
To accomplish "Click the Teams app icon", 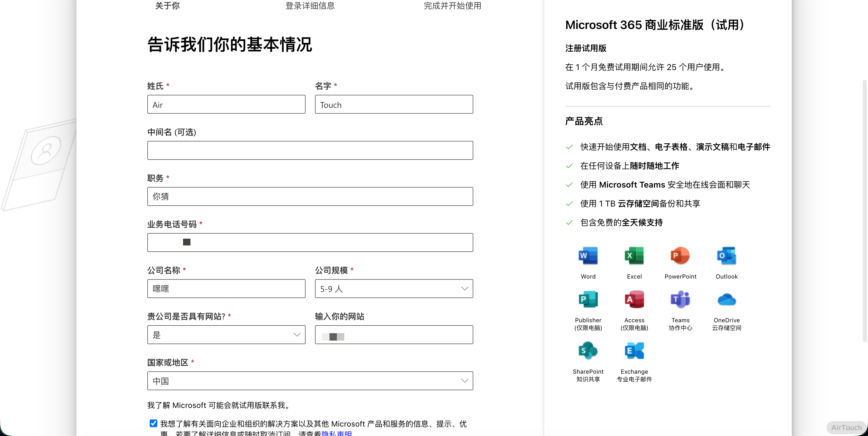I will tap(680, 300).
